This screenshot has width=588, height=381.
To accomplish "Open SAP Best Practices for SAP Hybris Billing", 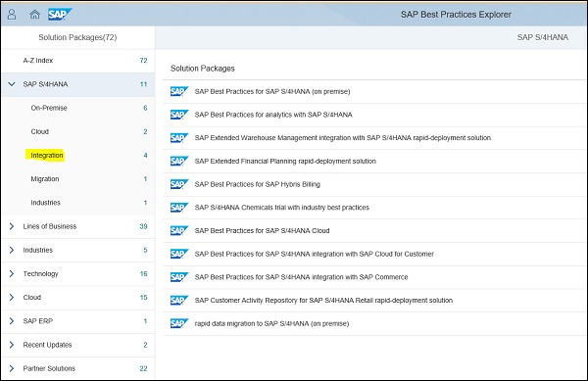I will pos(257,184).
